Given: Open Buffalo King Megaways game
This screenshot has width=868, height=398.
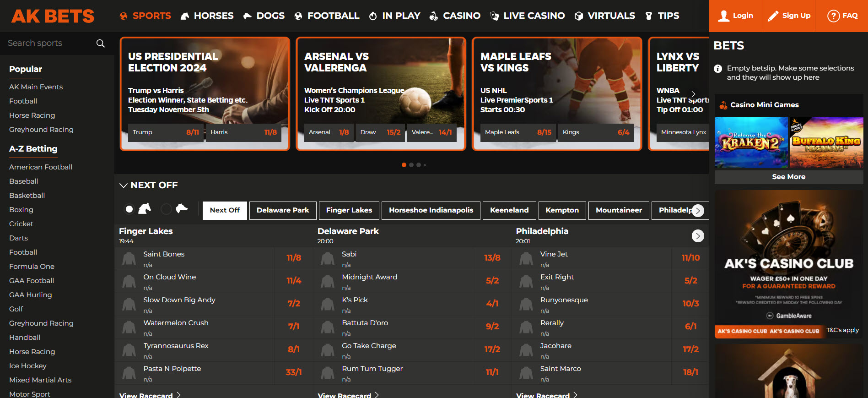Looking at the screenshot, I should [826, 142].
